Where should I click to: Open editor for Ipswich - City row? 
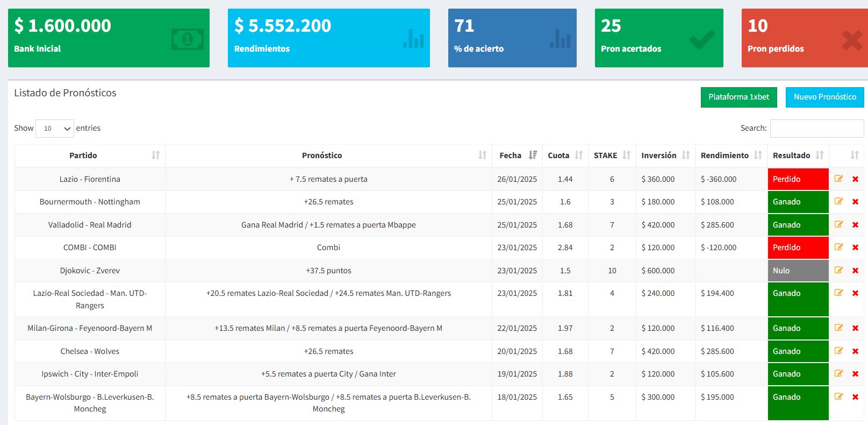[x=838, y=373]
